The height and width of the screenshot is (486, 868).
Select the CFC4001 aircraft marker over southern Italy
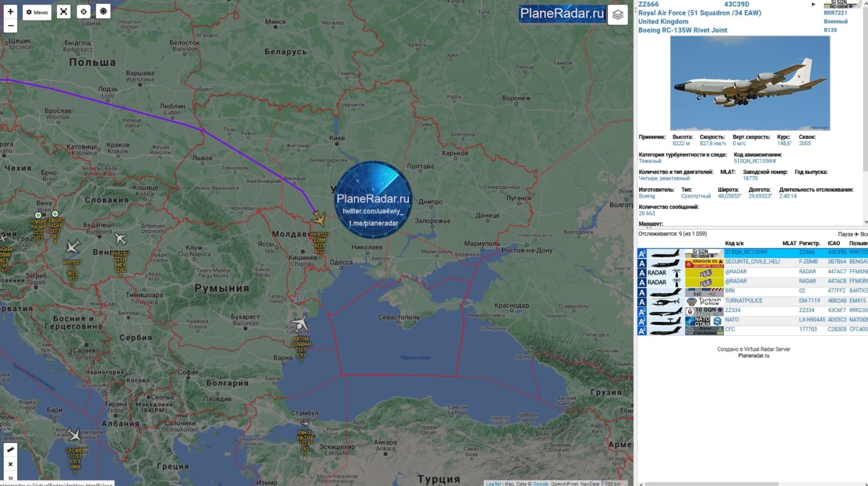click(75, 436)
